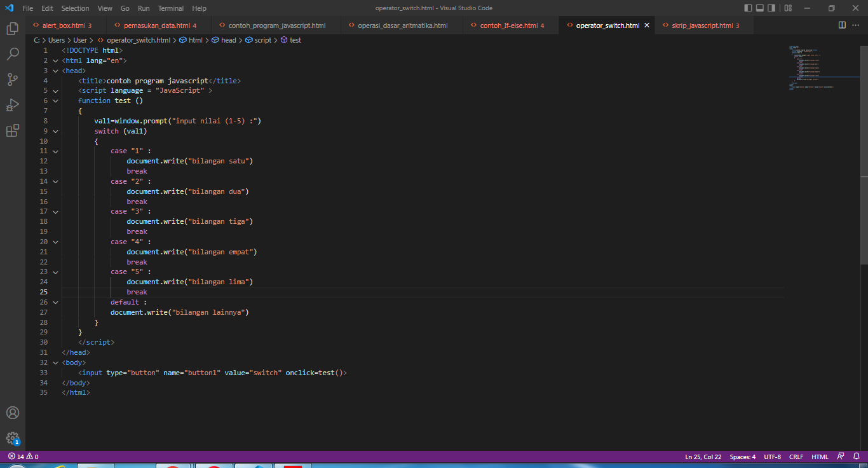Screen dimensions: 868x468
Task: Collapse the body element fold arrow
Action: point(55,362)
